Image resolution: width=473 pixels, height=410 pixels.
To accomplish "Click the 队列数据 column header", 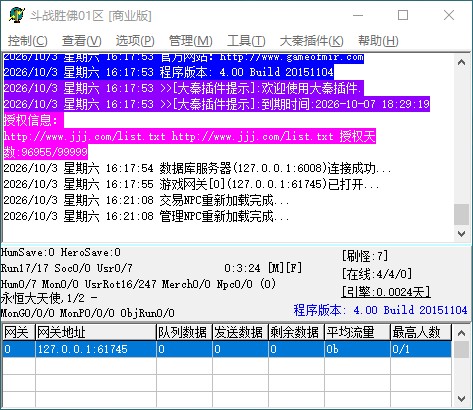I will pos(184,332).
